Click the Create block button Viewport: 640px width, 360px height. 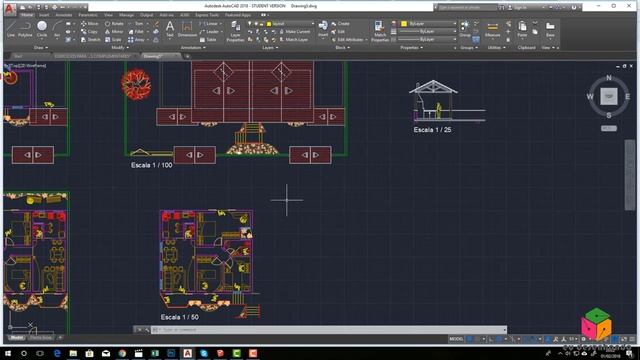click(340, 24)
